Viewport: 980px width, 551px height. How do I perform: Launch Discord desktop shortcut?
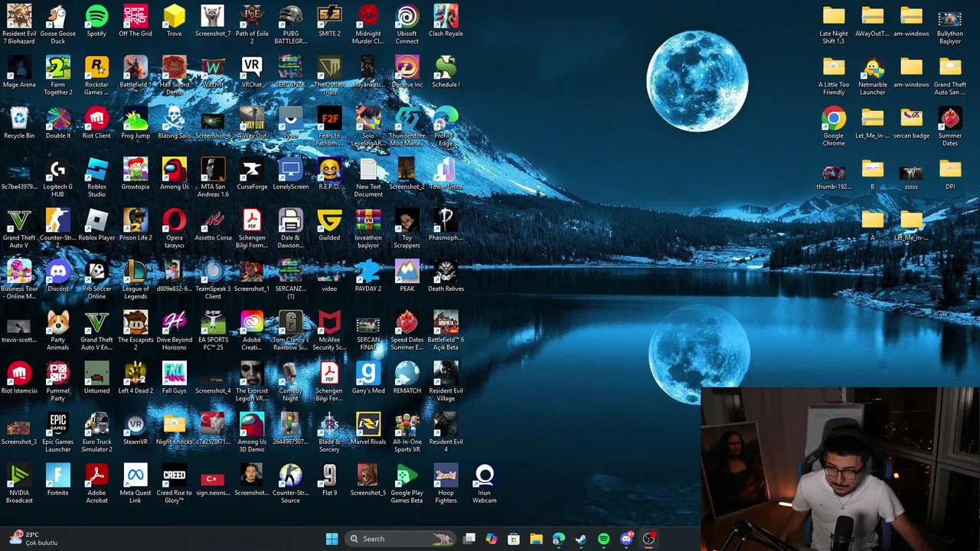tap(58, 276)
